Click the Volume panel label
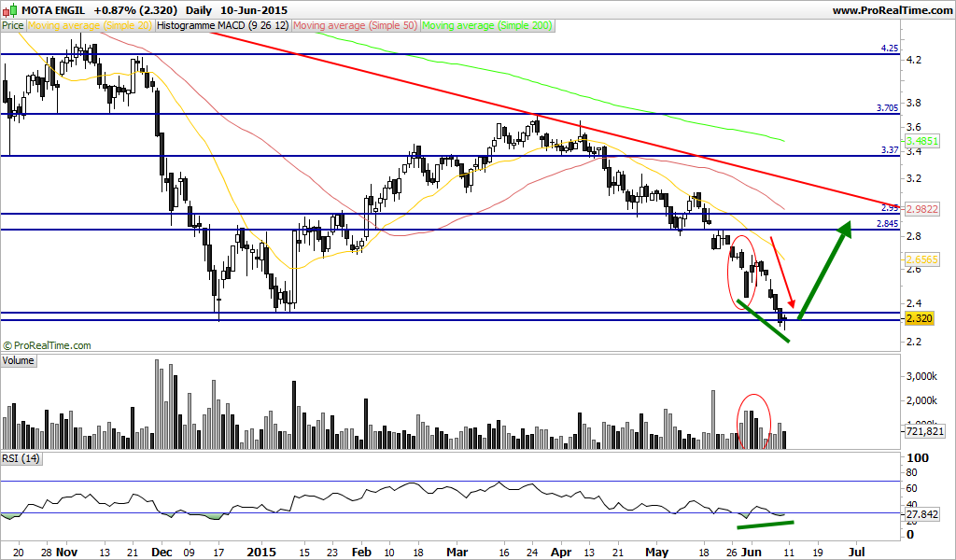The width and height of the screenshot is (956, 560). point(19,360)
